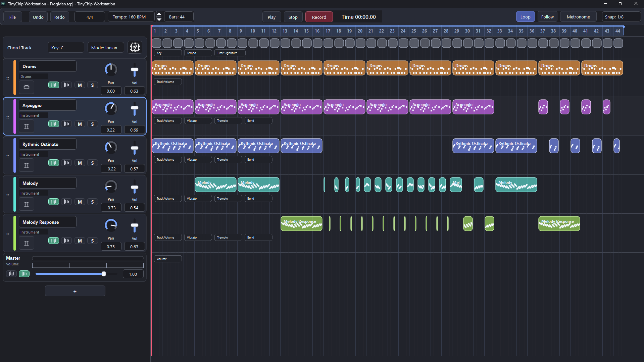Screen dimensions: 644x362
Task: Open the Mode: Ionian dropdown
Action: (105, 48)
